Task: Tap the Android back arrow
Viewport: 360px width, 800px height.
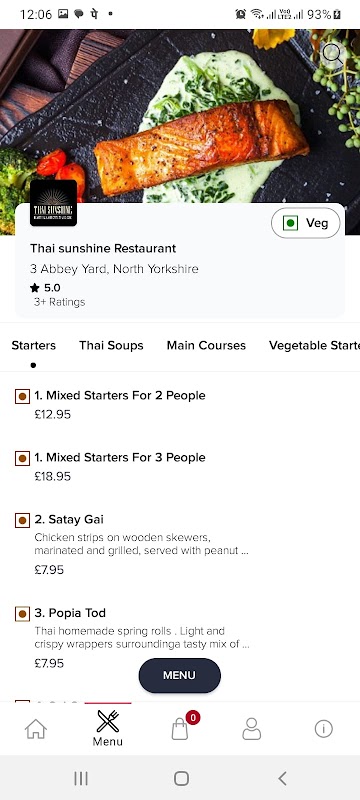Action: pos(282,778)
